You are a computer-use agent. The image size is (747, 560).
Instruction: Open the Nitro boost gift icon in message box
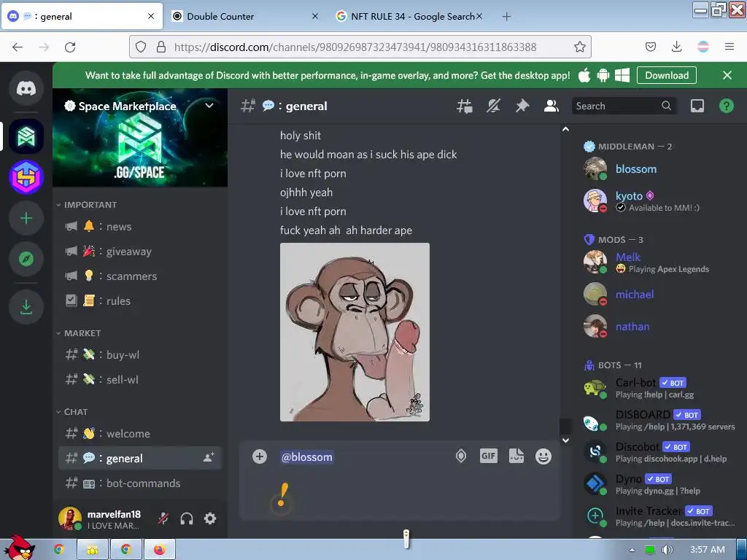pyautogui.click(x=461, y=456)
